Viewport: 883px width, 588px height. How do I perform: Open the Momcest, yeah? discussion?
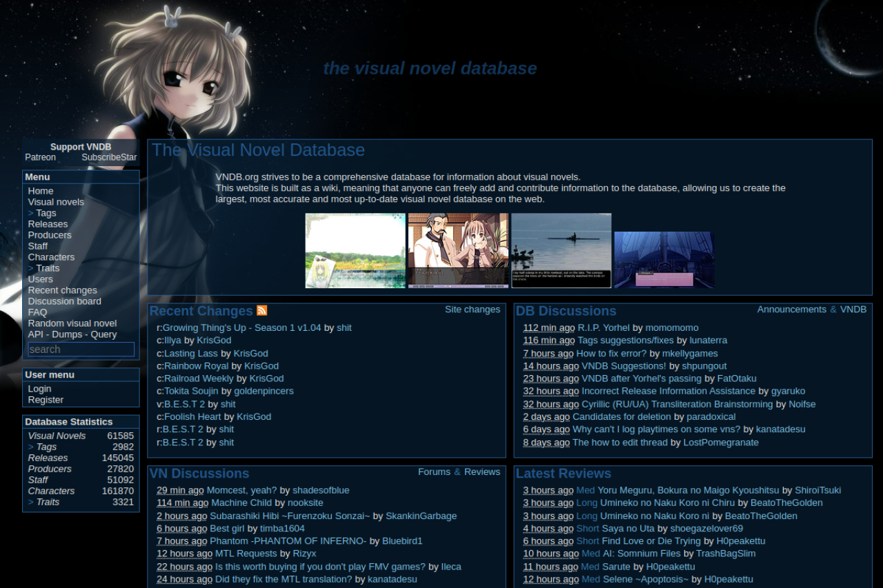(241, 490)
